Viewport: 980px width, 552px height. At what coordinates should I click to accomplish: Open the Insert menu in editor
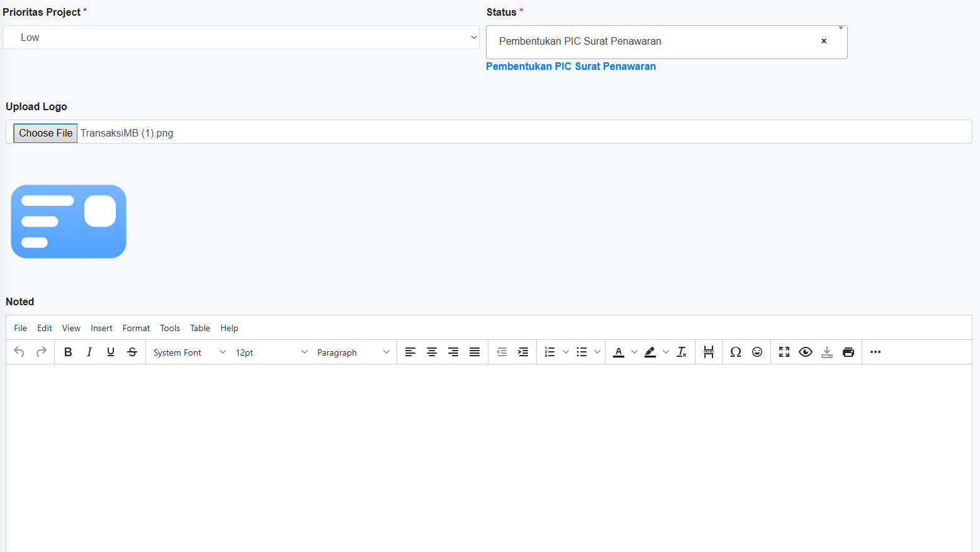(101, 328)
